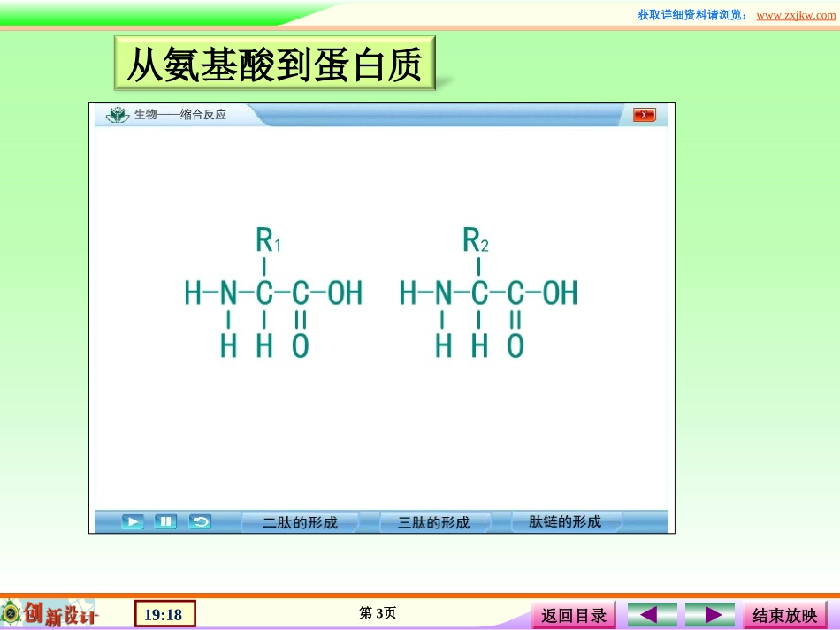This screenshot has height=630, width=840.
Task: Open the 三肽的形成 section
Action: click(x=434, y=522)
